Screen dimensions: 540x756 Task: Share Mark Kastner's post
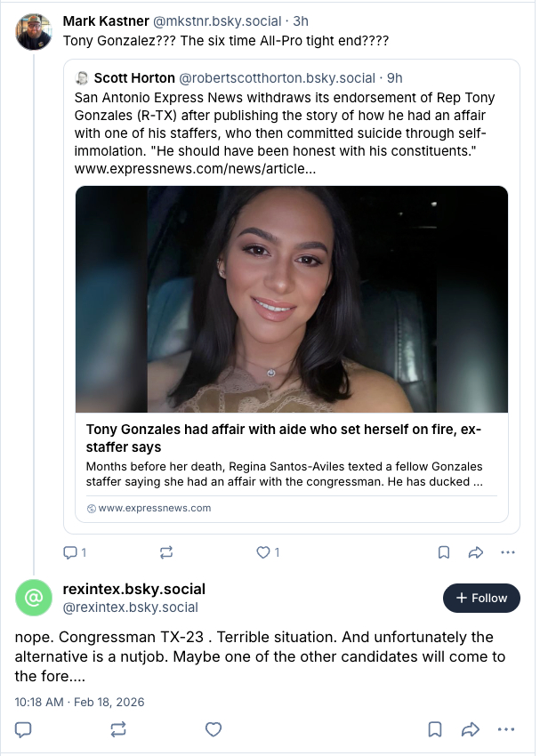[475, 552]
